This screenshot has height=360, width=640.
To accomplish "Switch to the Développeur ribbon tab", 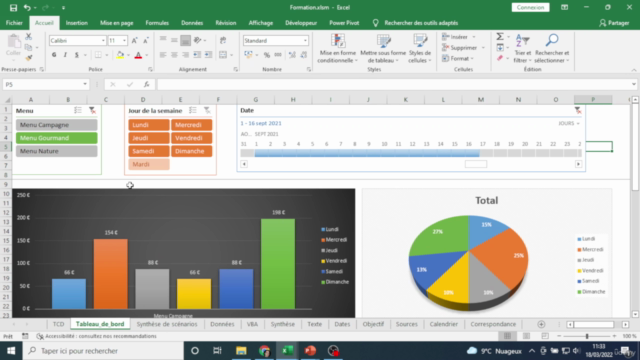I will coord(301,23).
